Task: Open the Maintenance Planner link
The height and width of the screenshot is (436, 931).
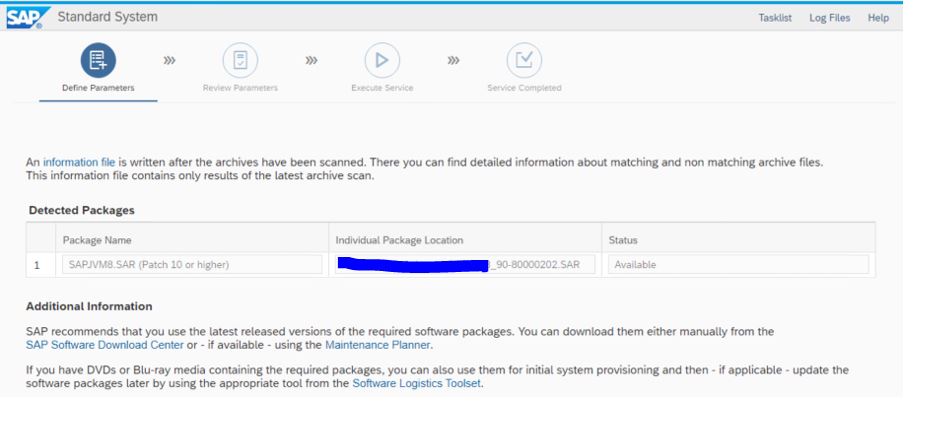Action: [x=377, y=345]
